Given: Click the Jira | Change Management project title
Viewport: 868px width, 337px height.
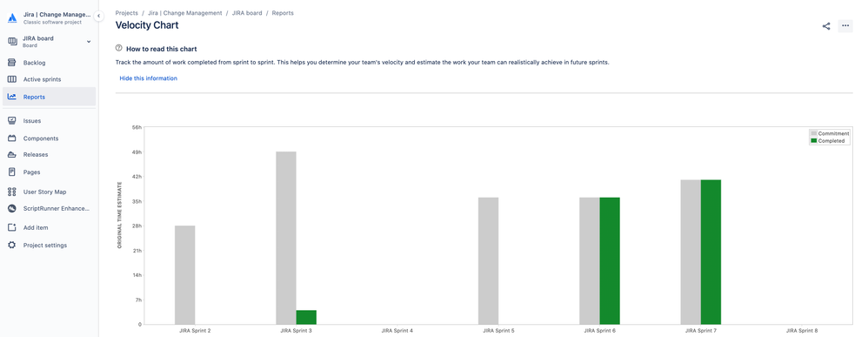Looking at the screenshot, I should click(57, 15).
